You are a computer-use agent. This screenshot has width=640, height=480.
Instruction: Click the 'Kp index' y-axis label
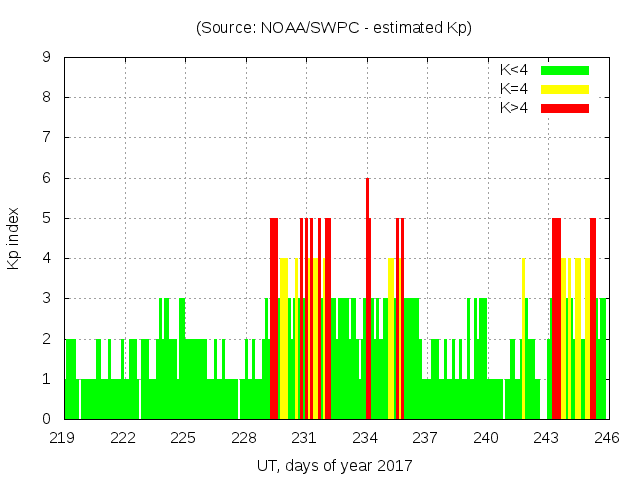pos(14,238)
